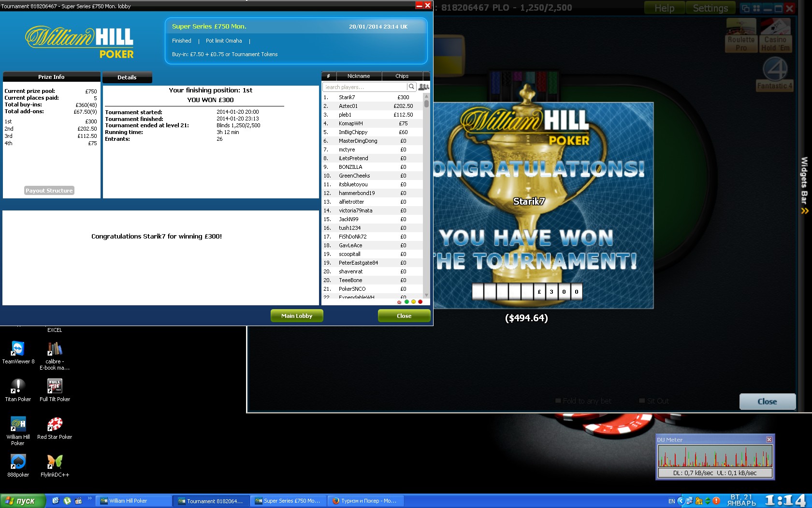Click the tile tables grid icon
This screenshot has height=508, width=812.
pos(756,8)
